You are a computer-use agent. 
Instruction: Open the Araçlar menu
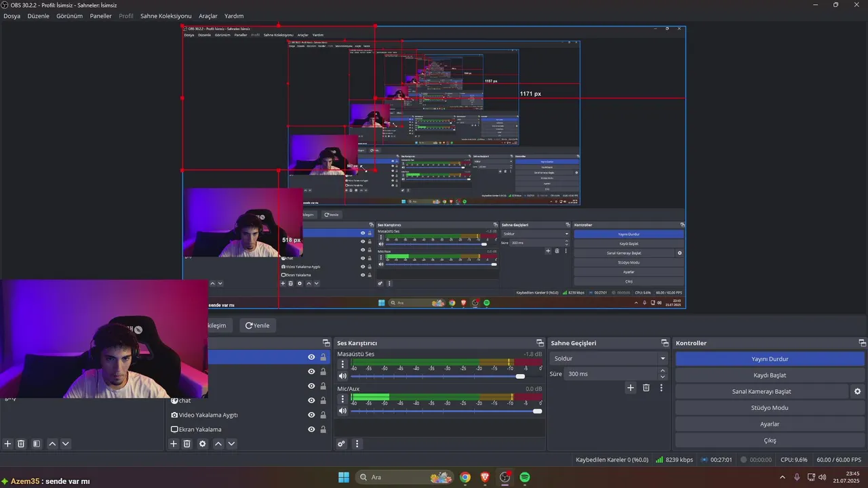pyautogui.click(x=208, y=16)
